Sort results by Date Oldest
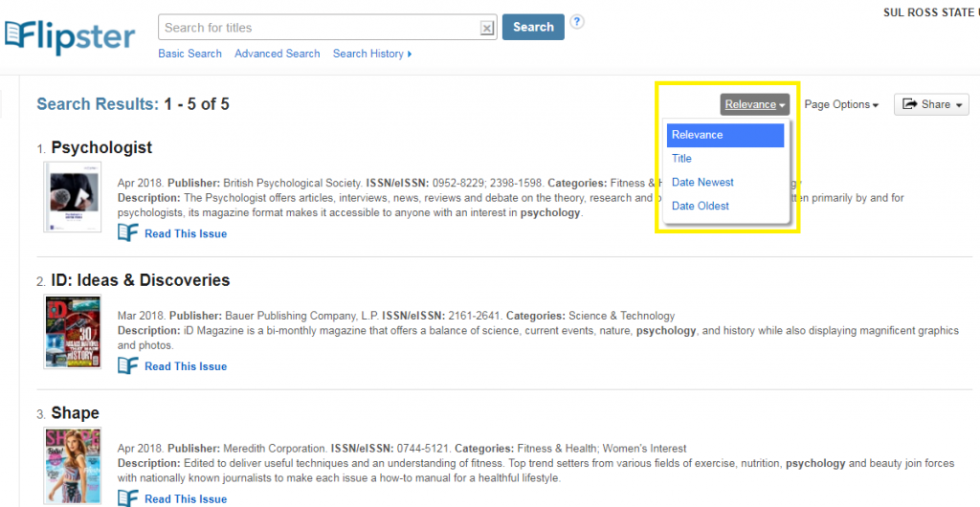This screenshot has width=980, height=507. [700, 206]
